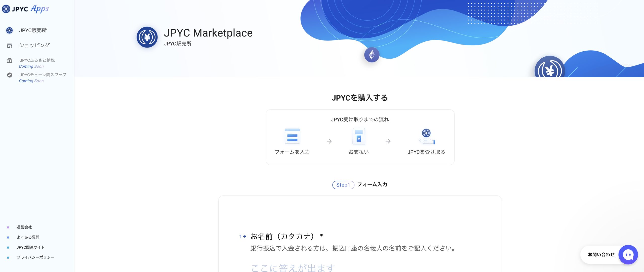This screenshot has height=272, width=644.
Task: Click the JPYCふるさと納税 bank icon
Action: [x=10, y=60]
